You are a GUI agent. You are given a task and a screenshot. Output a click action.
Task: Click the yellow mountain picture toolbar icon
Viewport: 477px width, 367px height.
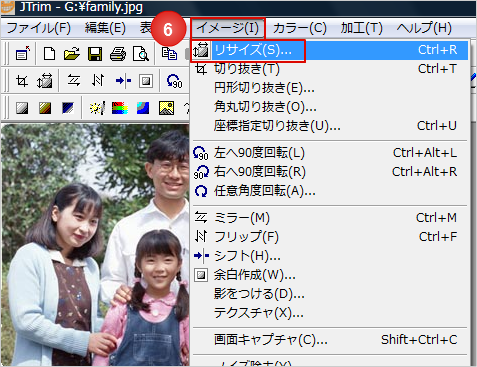tap(166, 108)
